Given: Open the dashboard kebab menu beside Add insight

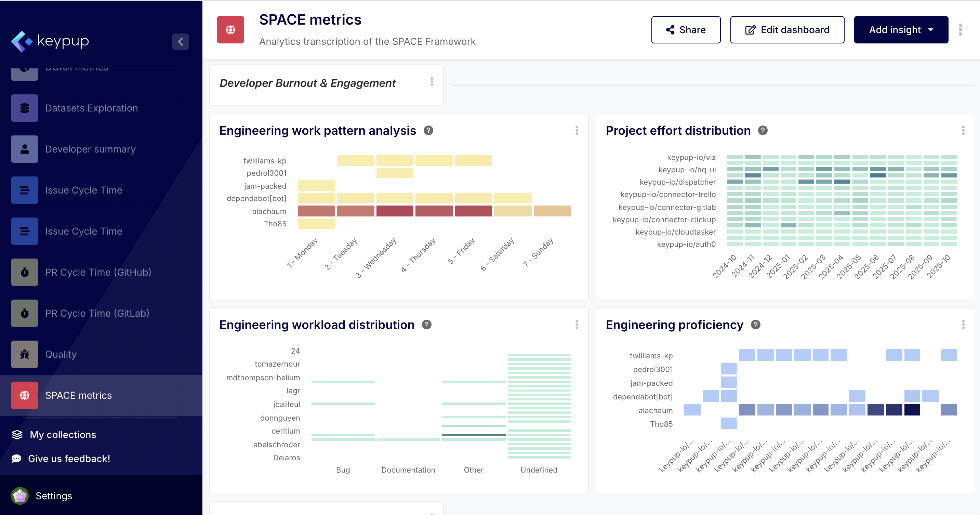Looking at the screenshot, I should pos(960,30).
